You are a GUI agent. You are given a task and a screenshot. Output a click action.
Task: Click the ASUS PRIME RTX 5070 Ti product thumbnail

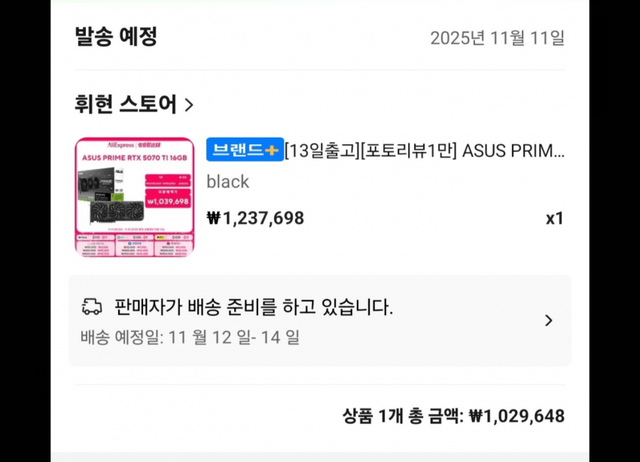pyautogui.click(x=135, y=196)
